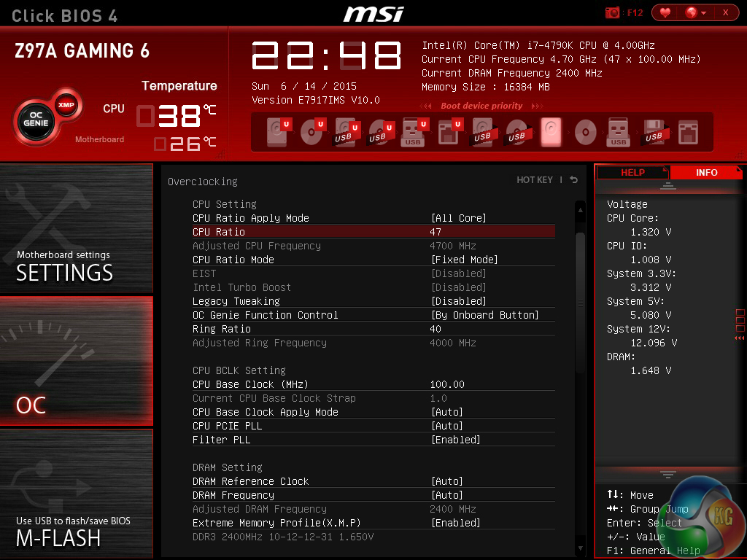Select the UEFI hard disk boot device icon
The width and height of the screenshot is (747, 560).
coord(278,132)
